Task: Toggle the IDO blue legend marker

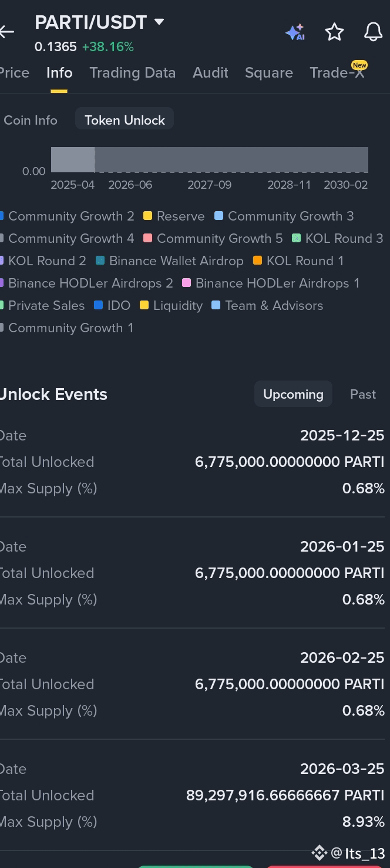Action: (98, 305)
